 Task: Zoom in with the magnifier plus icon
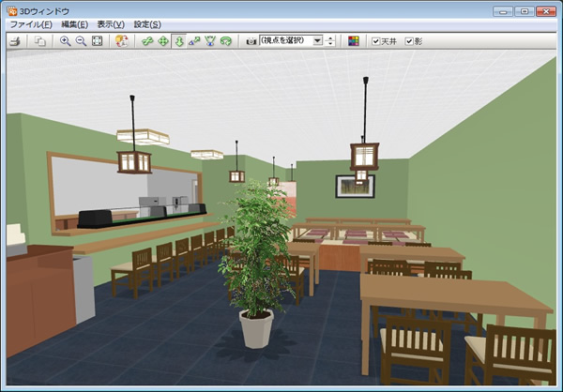click(65, 41)
